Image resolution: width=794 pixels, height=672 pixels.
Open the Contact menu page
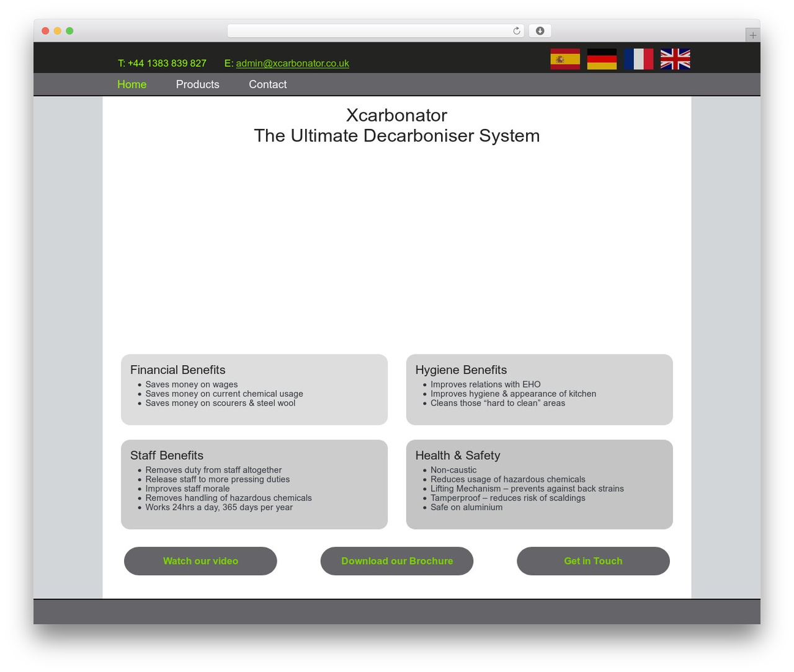(x=268, y=84)
